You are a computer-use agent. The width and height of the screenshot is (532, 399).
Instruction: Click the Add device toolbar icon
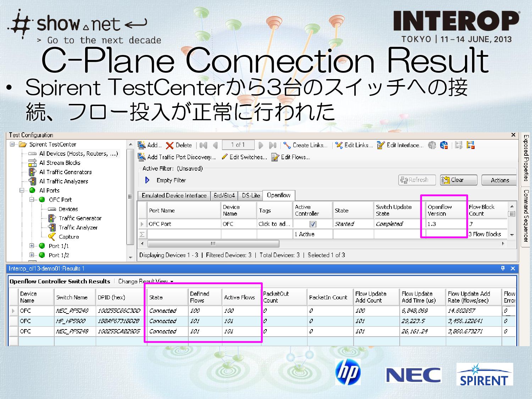click(x=142, y=145)
